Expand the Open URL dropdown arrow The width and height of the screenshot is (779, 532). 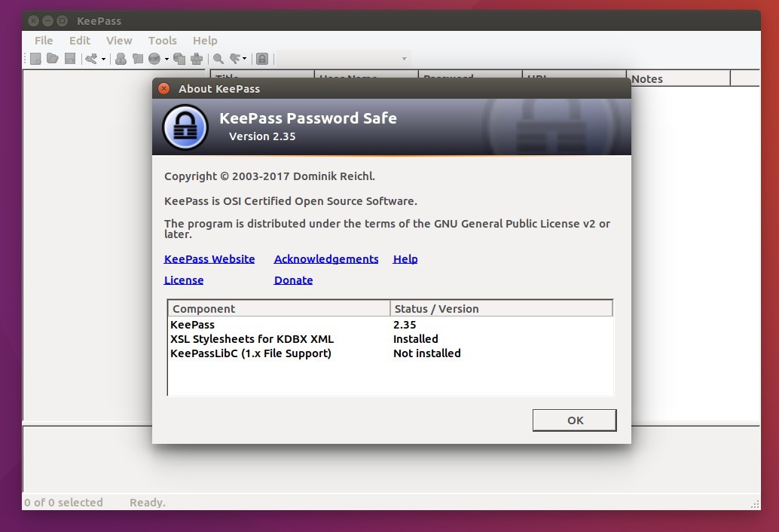click(167, 59)
